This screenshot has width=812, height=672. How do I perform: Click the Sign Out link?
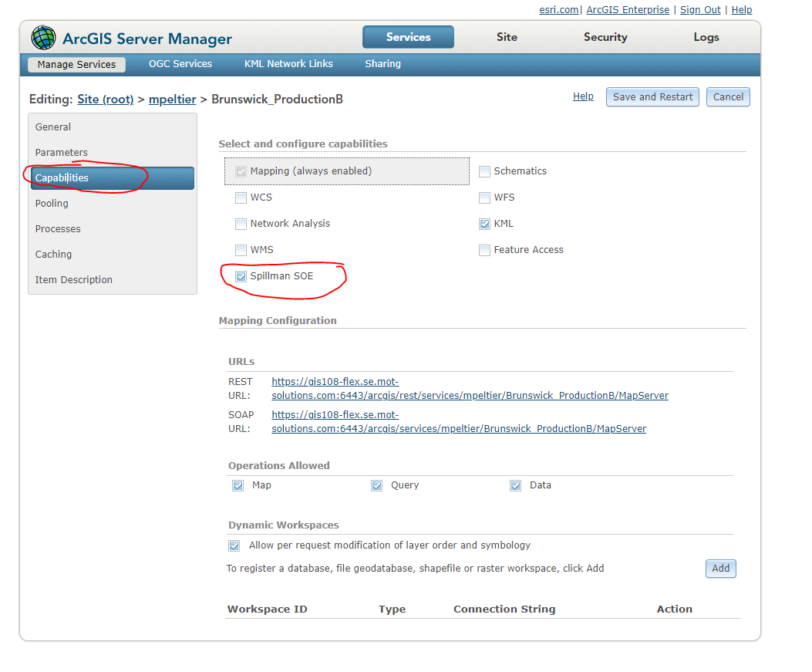(700, 10)
